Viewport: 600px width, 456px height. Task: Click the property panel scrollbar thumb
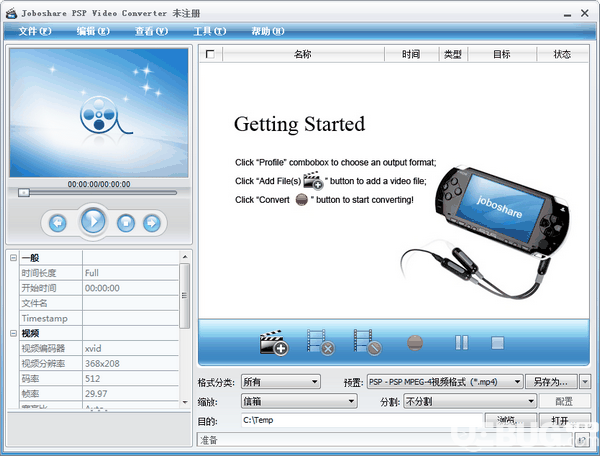click(x=185, y=296)
